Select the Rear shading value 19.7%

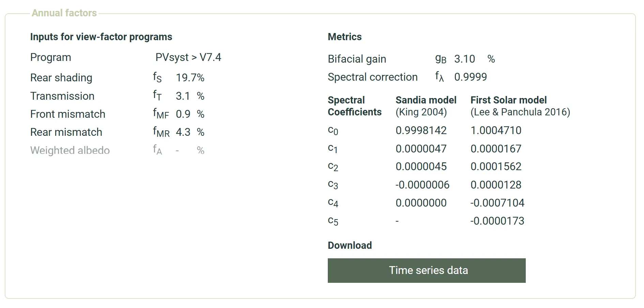coord(190,78)
